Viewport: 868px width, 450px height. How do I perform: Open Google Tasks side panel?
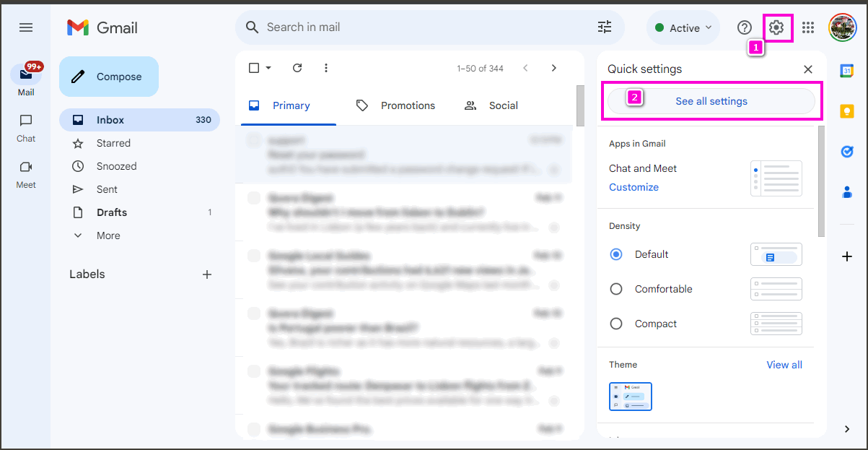click(847, 151)
